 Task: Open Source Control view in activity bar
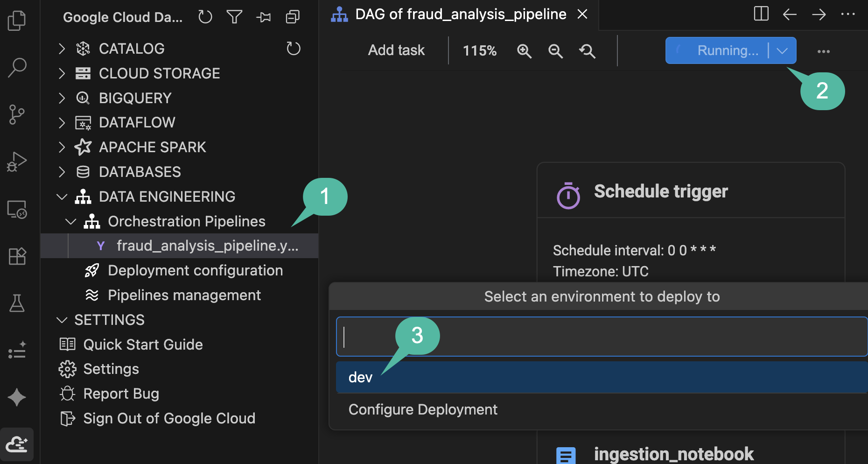click(17, 115)
